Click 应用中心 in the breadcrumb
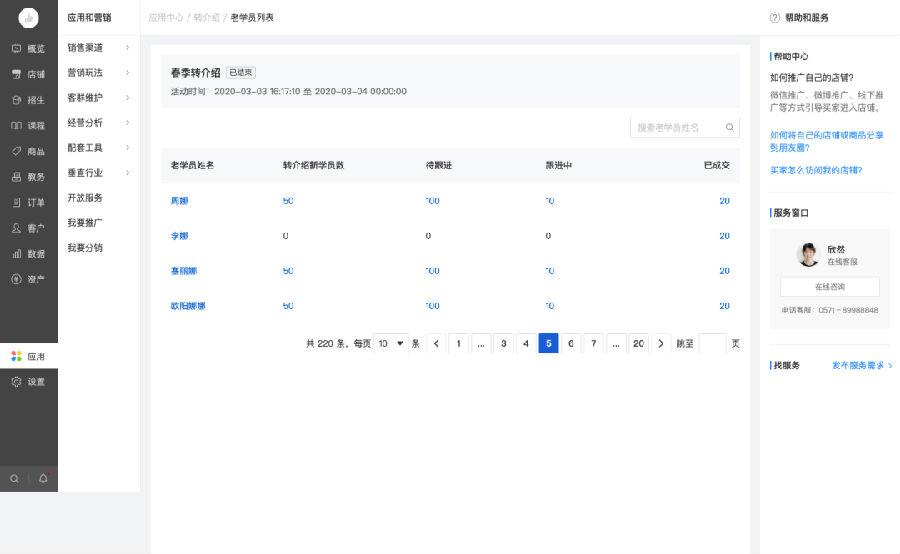900x554 pixels. pos(165,18)
